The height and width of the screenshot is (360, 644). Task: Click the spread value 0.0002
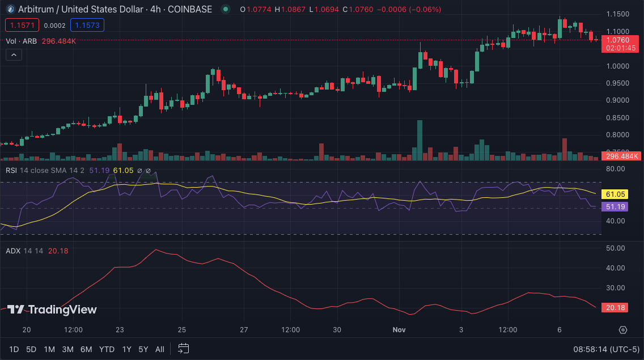[x=54, y=26]
